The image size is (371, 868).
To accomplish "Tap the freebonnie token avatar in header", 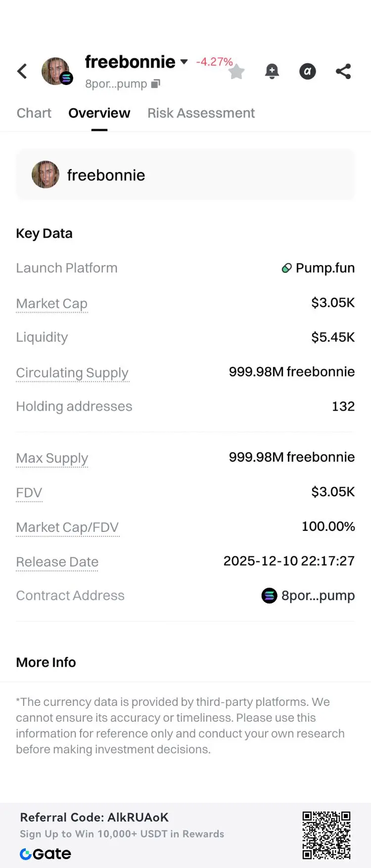I will pyautogui.click(x=56, y=71).
